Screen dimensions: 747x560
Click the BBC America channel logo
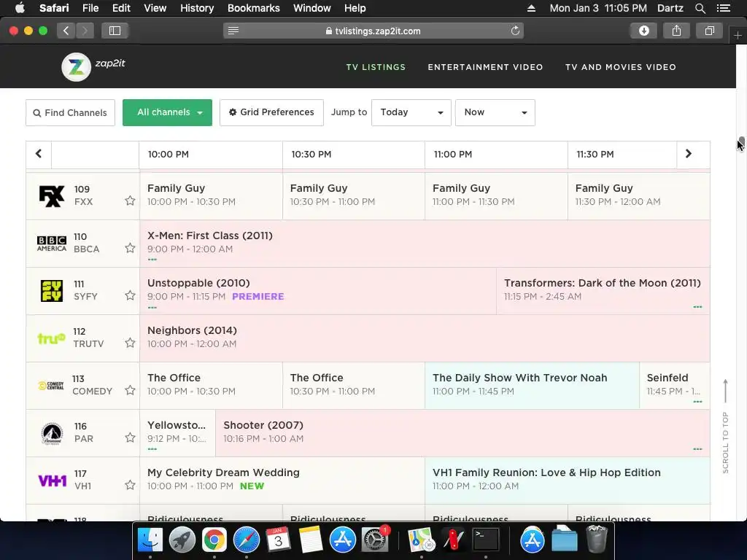click(52, 244)
